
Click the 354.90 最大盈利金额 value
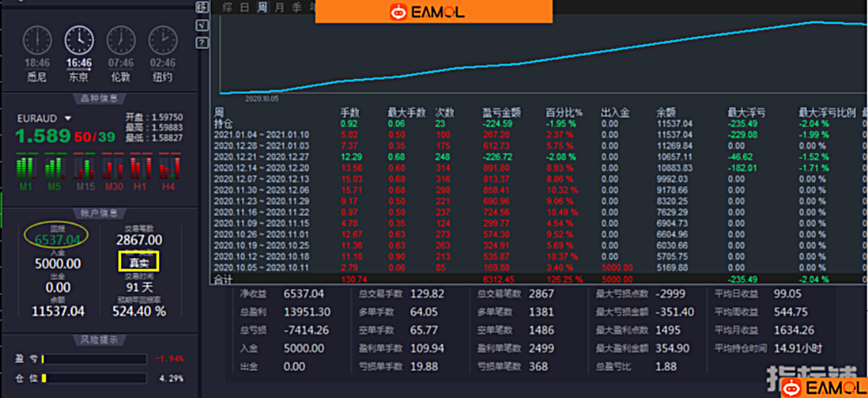[673, 349]
